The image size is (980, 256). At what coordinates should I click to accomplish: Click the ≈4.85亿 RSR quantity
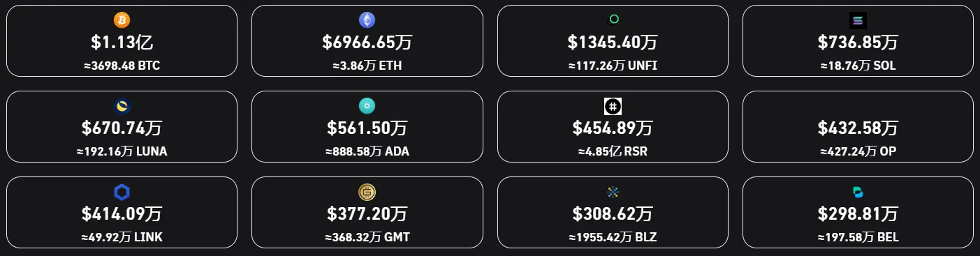coord(613,151)
